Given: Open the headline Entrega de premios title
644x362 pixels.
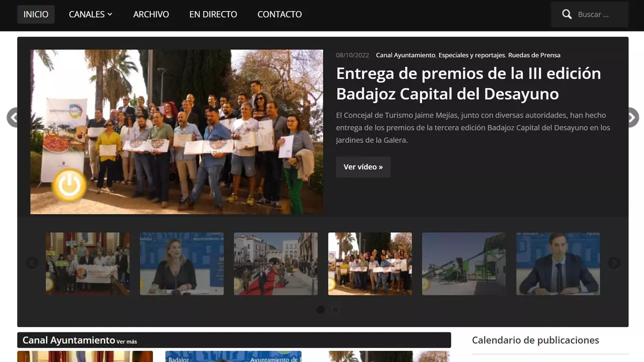Looking at the screenshot, I should click(x=468, y=83).
